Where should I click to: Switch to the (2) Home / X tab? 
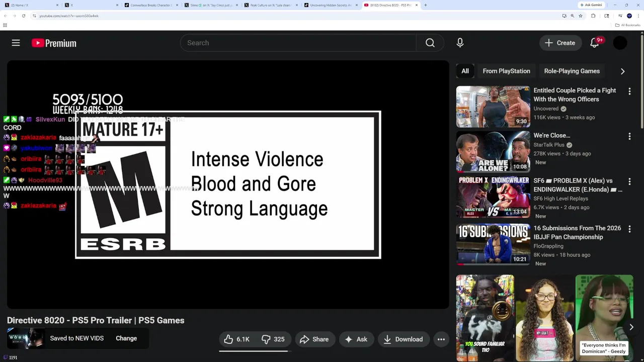tap(30, 5)
